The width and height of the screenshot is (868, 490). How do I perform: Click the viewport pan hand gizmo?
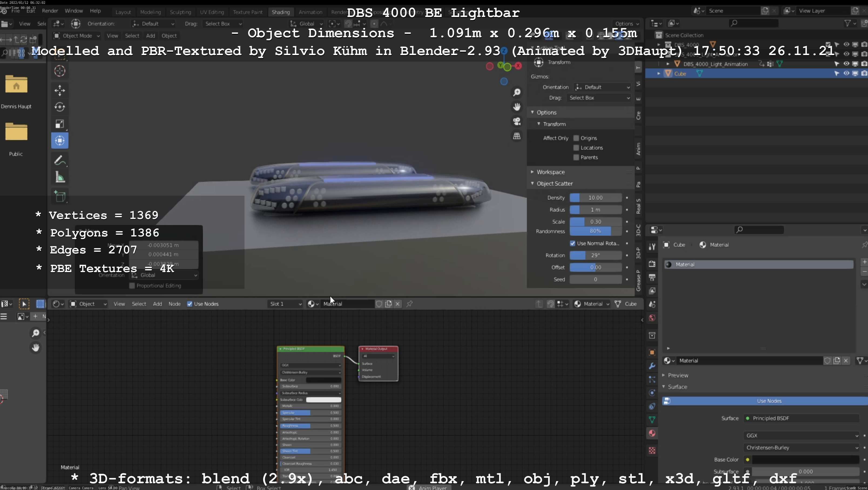click(516, 107)
